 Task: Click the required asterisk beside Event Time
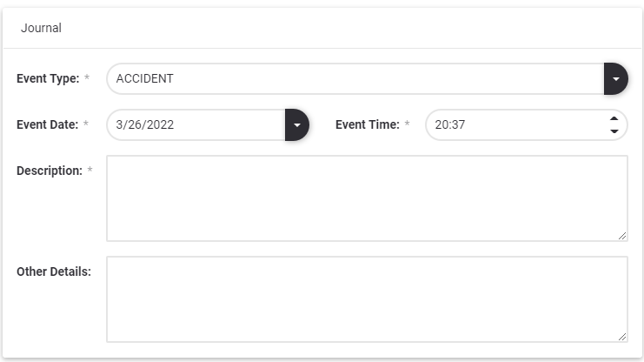coord(407,124)
